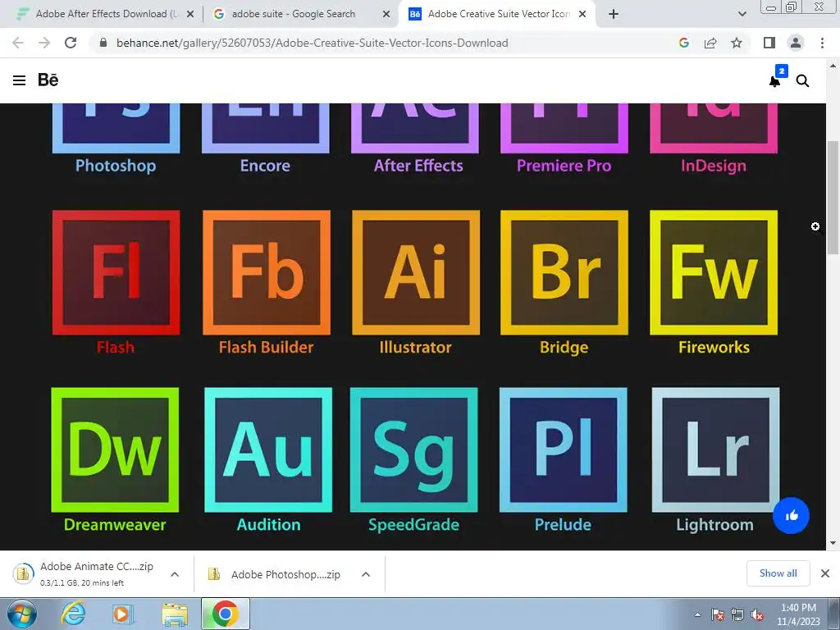Open Chrome three-dot menu
The width and height of the screenshot is (840, 630).
point(822,43)
